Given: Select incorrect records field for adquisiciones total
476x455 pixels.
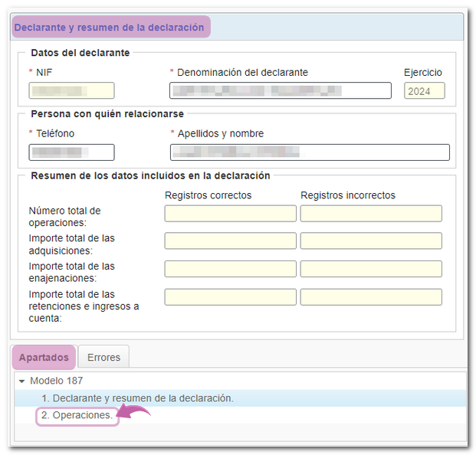Looking at the screenshot, I should pyautogui.click(x=371, y=241).
